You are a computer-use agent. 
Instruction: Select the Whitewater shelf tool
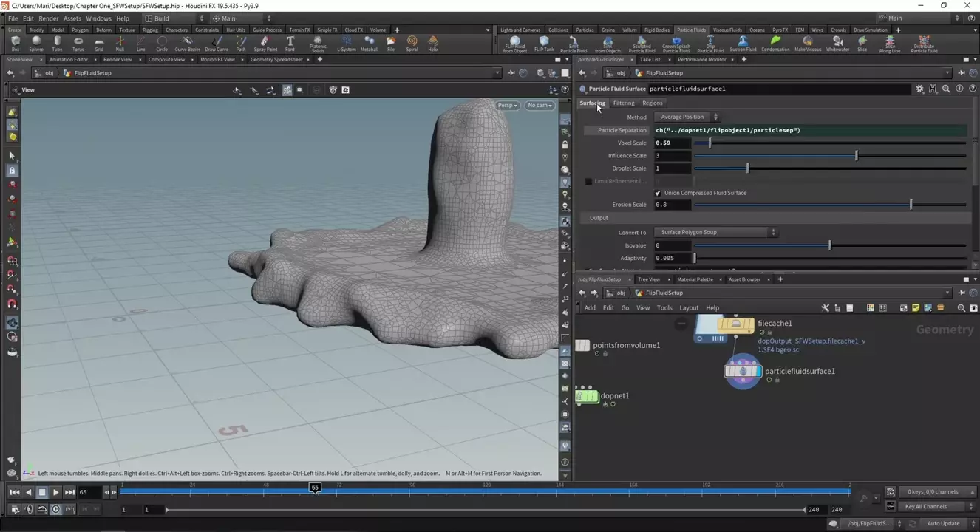837,44
